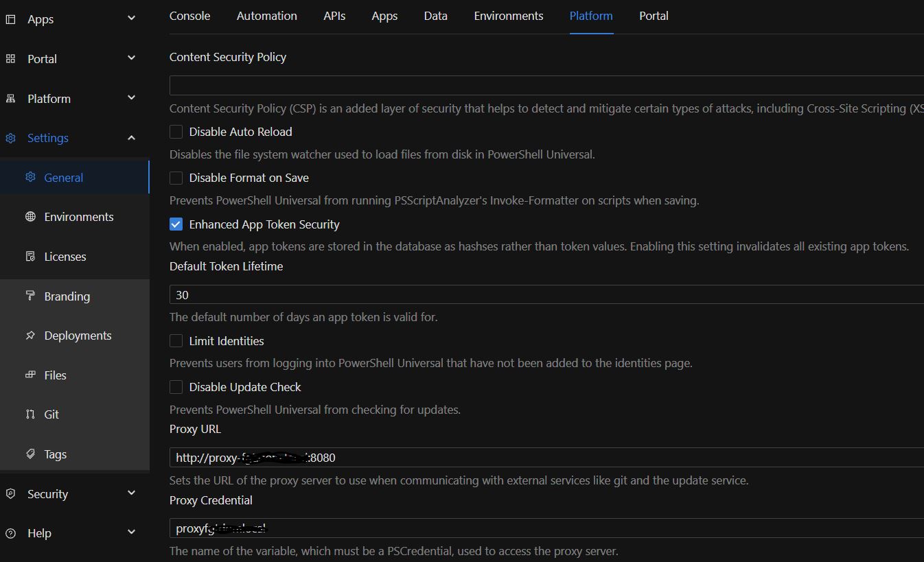Tick the Limit Identities checkbox
924x562 pixels.
[x=176, y=341]
